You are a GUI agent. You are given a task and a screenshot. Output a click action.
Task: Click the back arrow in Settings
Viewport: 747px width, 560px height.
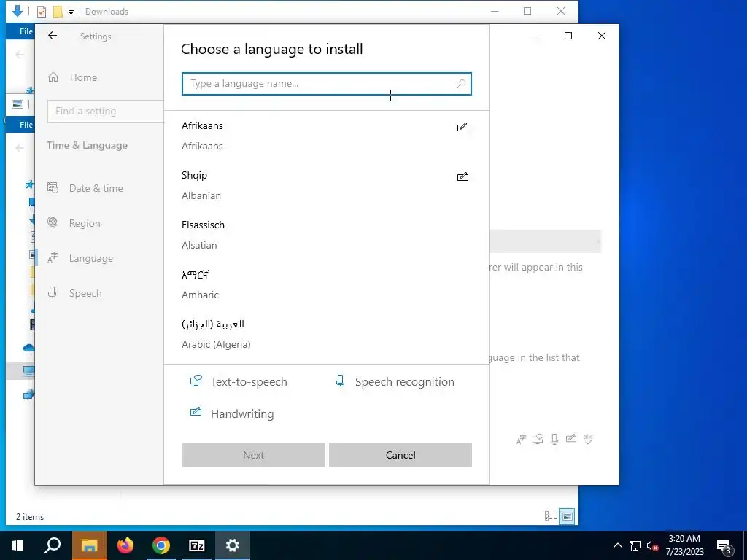53,36
